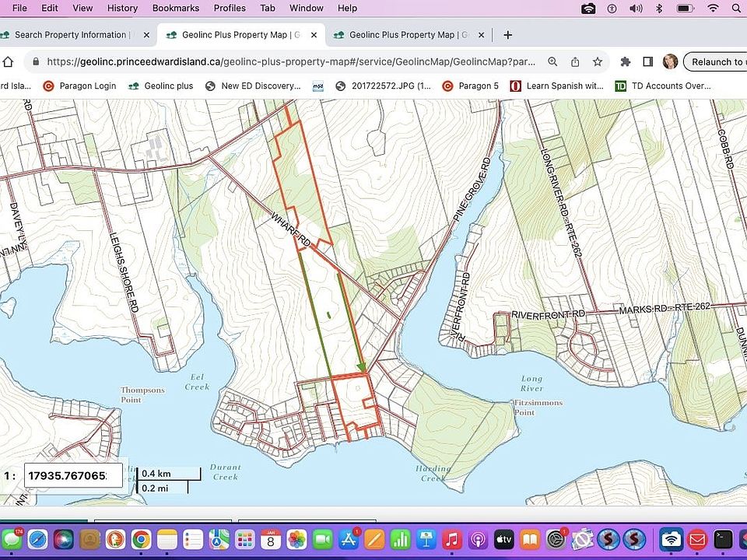Image resolution: width=747 pixels, height=560 pixels.
Task: Click the map scale value input field
Action: tap(73, 475)
